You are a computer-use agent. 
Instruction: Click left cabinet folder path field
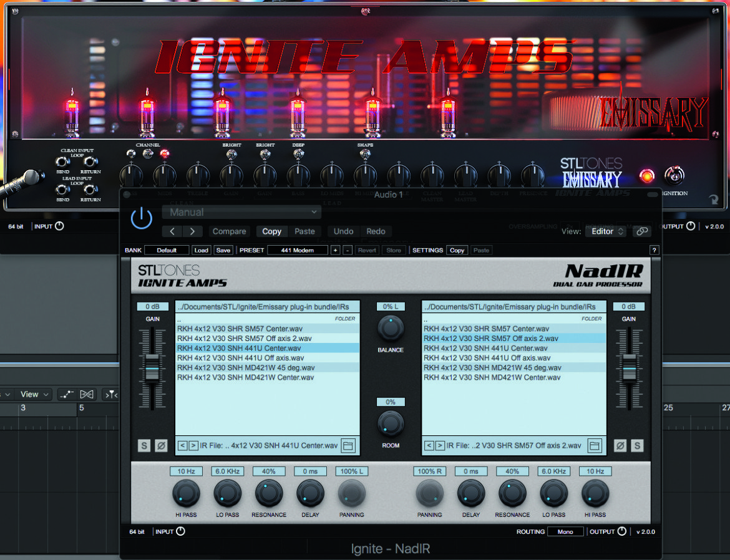coord(267,307)
